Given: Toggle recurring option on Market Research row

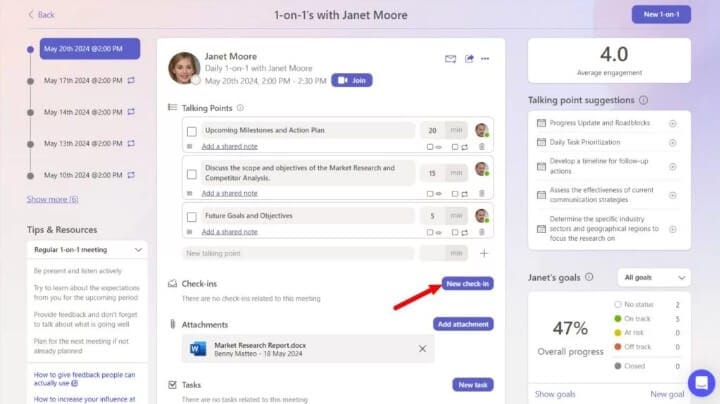Looking at the screenshot, I should 455,194.
